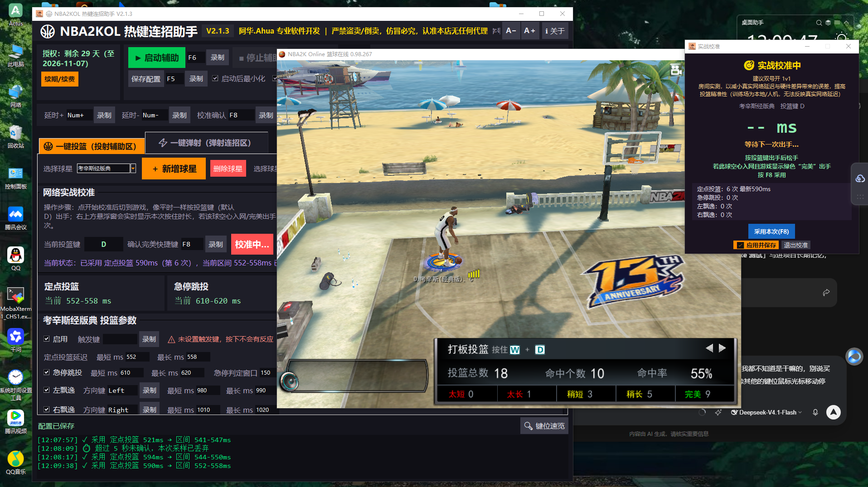Click the 新增球星 button
Screen dimensions: 868x487
tap(174, 169)
